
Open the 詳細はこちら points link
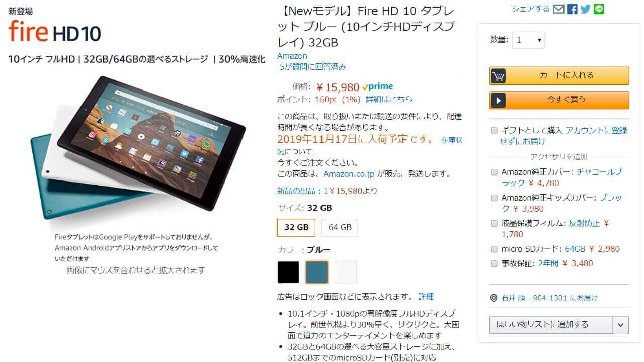[389, 99]
